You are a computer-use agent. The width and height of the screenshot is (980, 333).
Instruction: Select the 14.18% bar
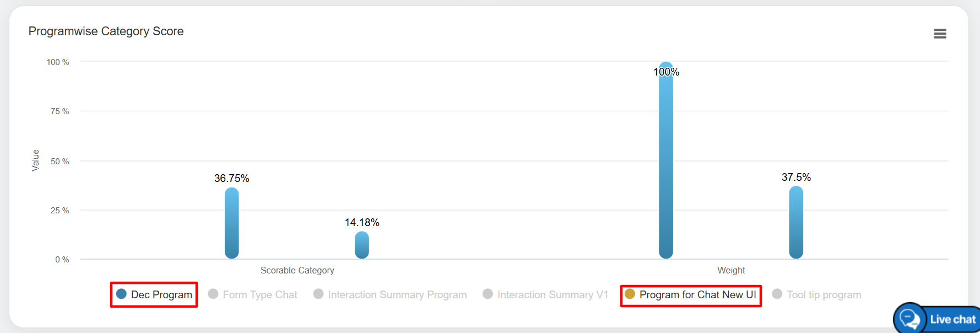[x=362, y=245]
